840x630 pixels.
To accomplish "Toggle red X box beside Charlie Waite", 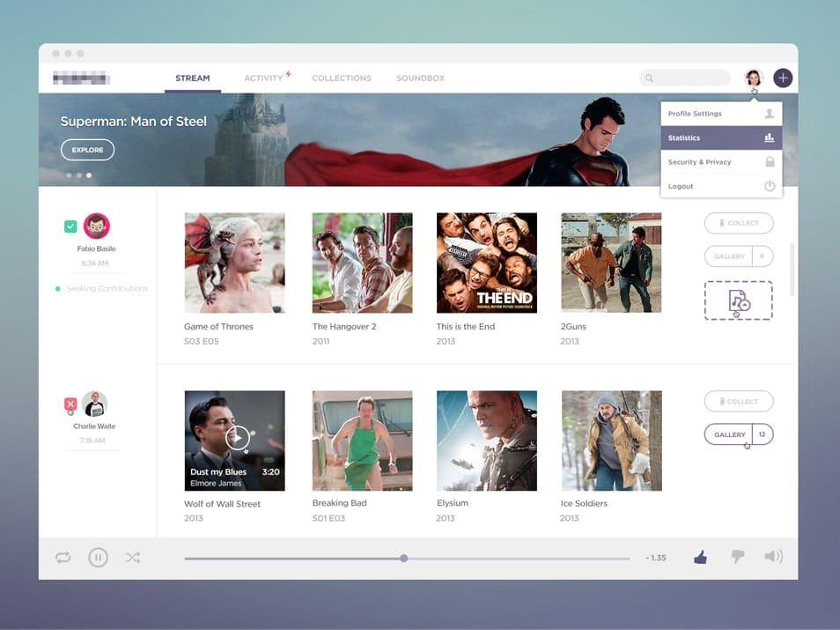I will click(70, 404).
